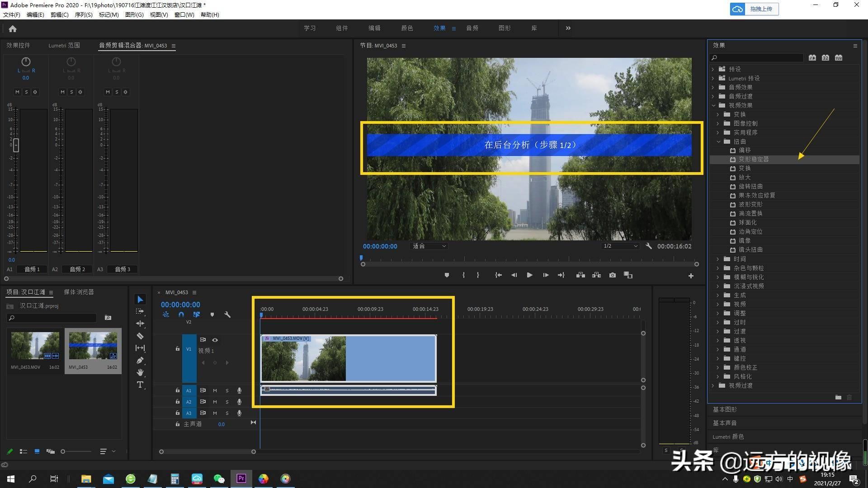Screen dimensions: 868x488
Task: Click the snap toggle icon in timeline
Action: (x=181, y=314)
